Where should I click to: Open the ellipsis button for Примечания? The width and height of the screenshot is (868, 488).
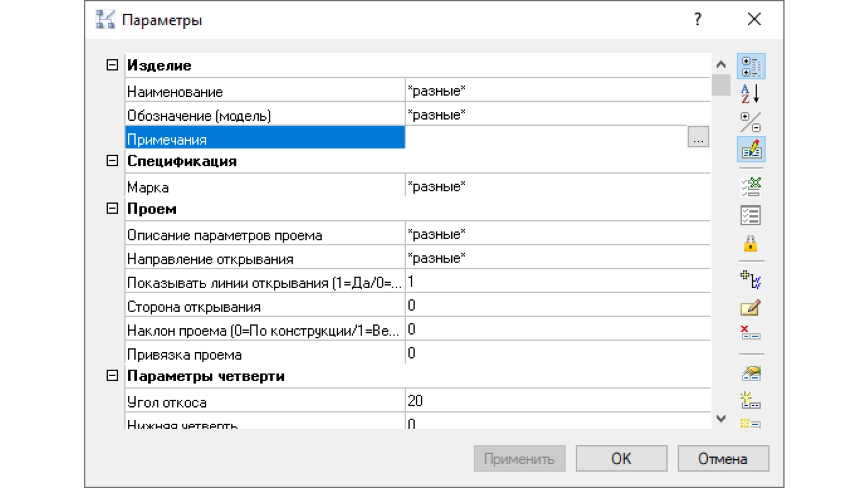point(698,137)
